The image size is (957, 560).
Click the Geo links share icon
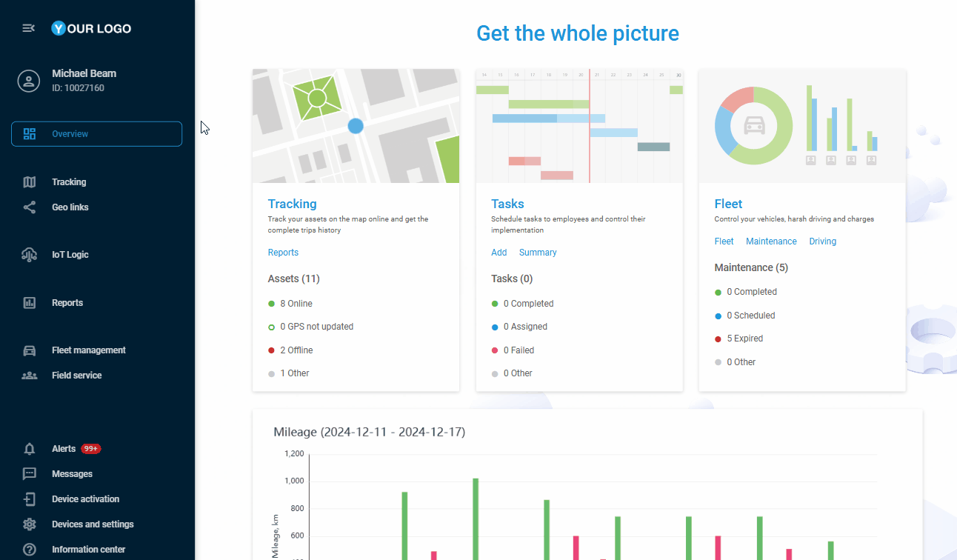(30, 207)
